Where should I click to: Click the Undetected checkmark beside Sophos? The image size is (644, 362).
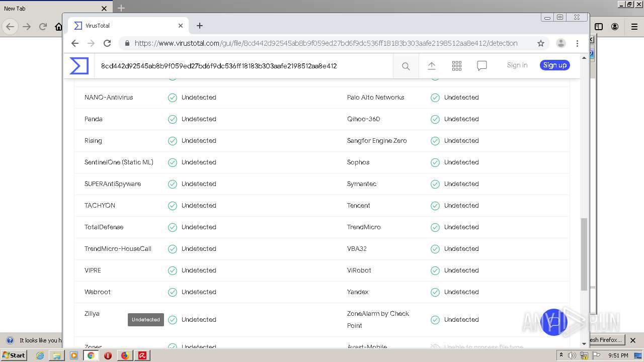(x=435, y=162)
